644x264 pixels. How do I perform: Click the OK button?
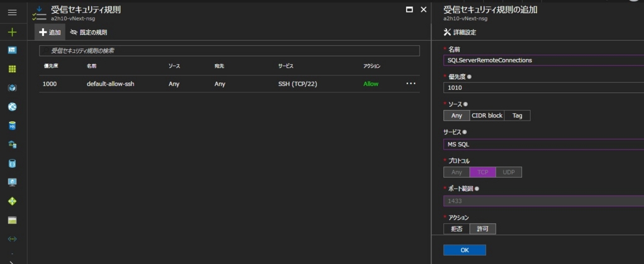pyautogui.click(x=465, y=250)
